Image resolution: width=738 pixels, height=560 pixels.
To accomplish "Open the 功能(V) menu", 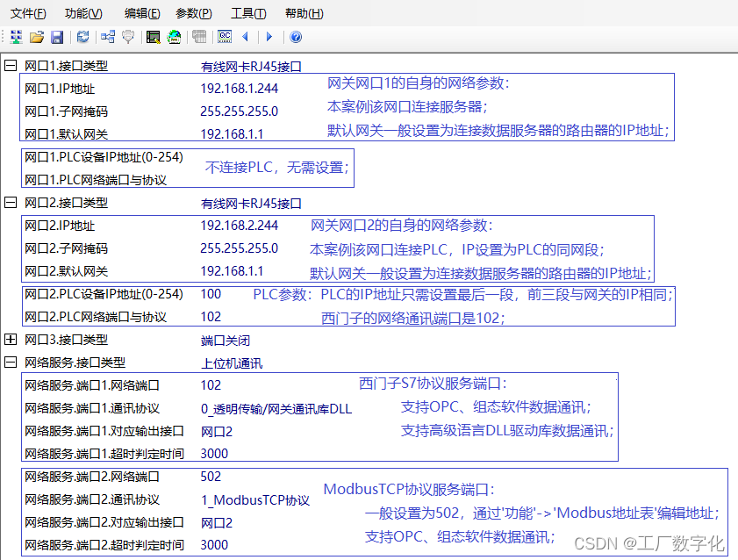I will coord(82,13).
